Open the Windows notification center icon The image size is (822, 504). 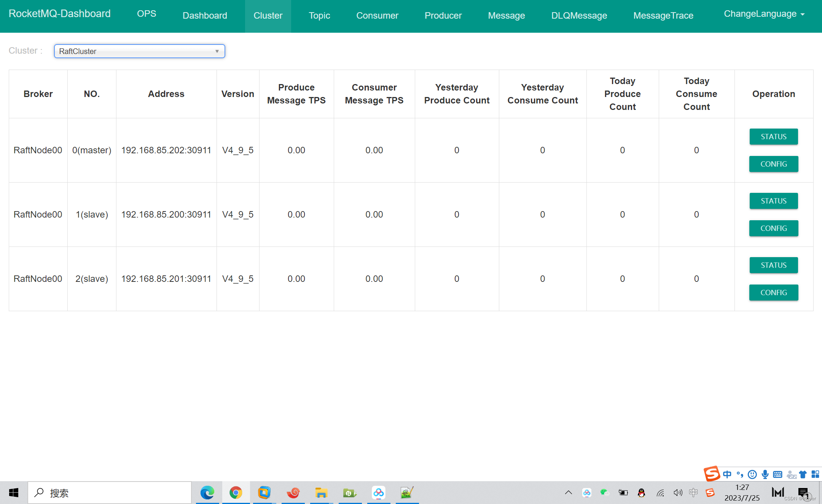(x=803, y=493)
